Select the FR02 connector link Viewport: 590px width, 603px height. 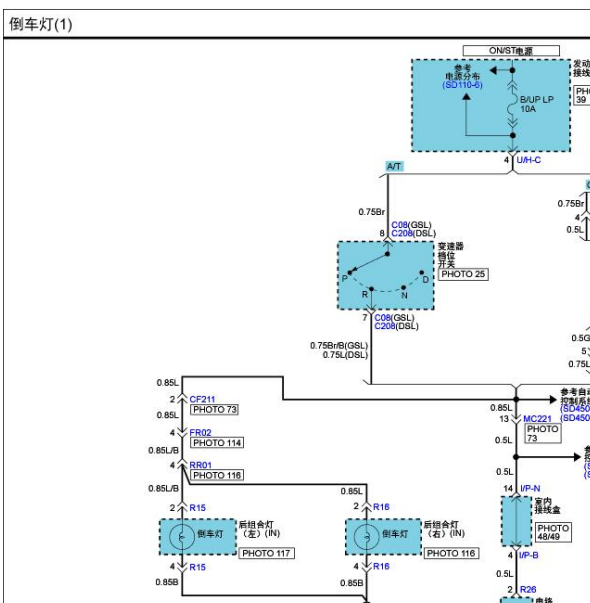tap(200, 433)
